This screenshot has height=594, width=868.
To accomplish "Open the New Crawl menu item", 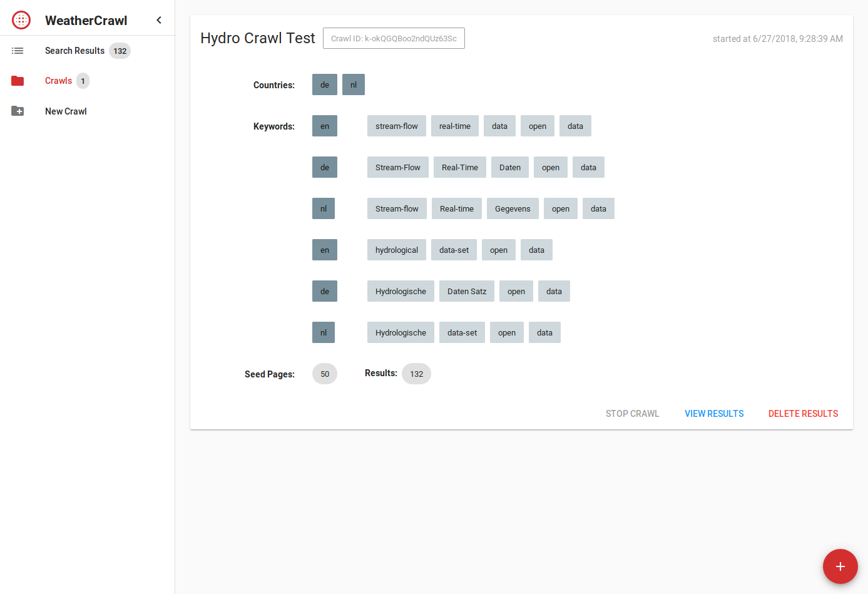I will pyautogui.click(x=66, y=111).
